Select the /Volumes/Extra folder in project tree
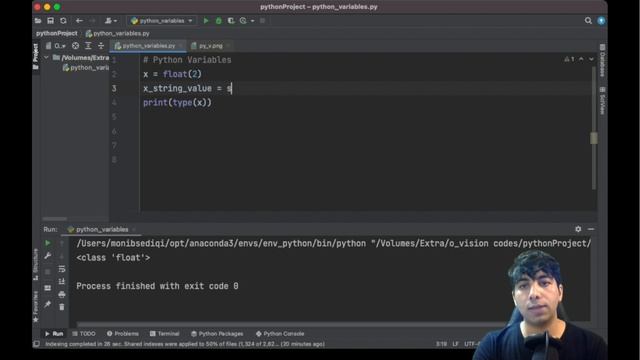Viewport: 640px width, 360px height. click(x=81, y=58)
